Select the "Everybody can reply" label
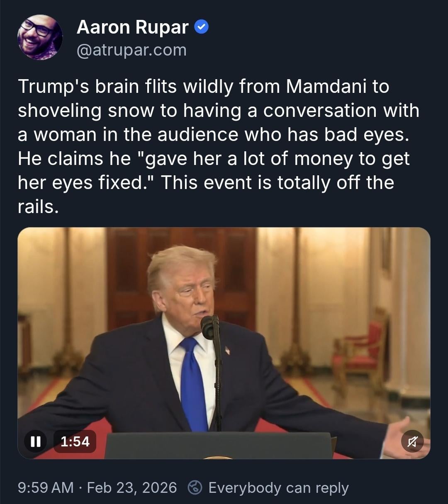Screen dimensions: 448x504 (x=278, y=488)
